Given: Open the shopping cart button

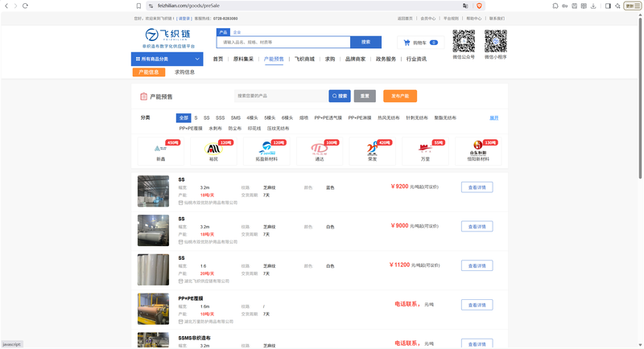Looking at the screenshot, I should (420, 43).
